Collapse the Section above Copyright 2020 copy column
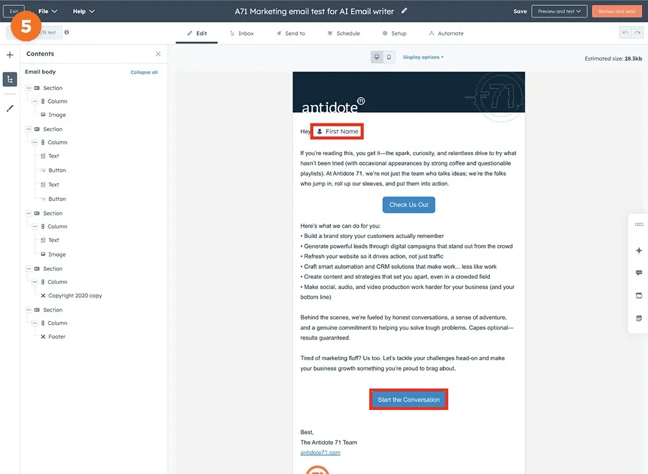 (x=29, y=269)
